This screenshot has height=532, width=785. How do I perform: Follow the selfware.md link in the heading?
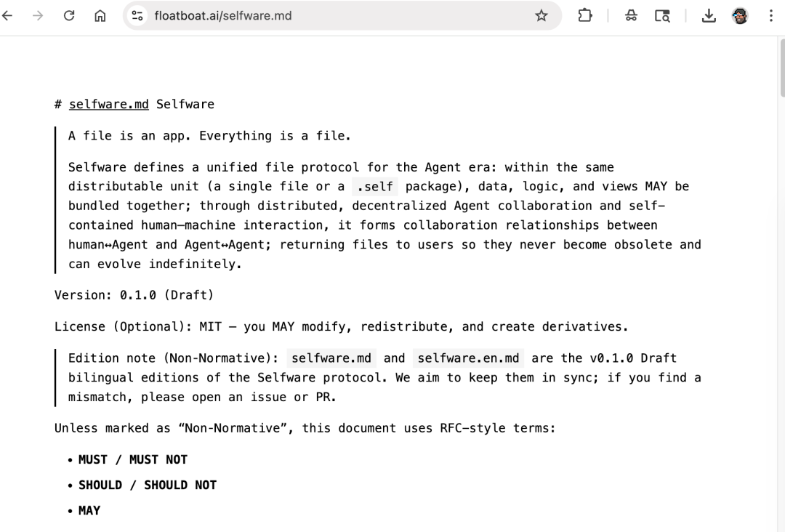(109, 104)
